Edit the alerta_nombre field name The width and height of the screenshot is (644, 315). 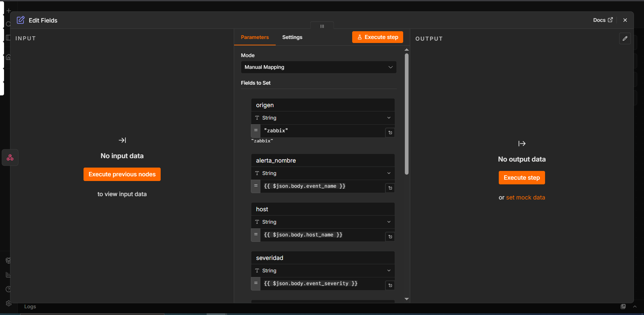click(x=323, y=161)
